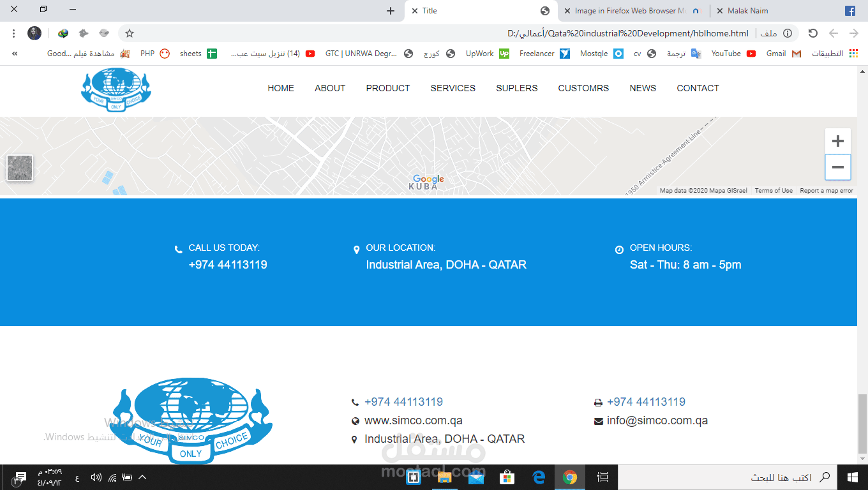Close the Title tab

(415, 11)
